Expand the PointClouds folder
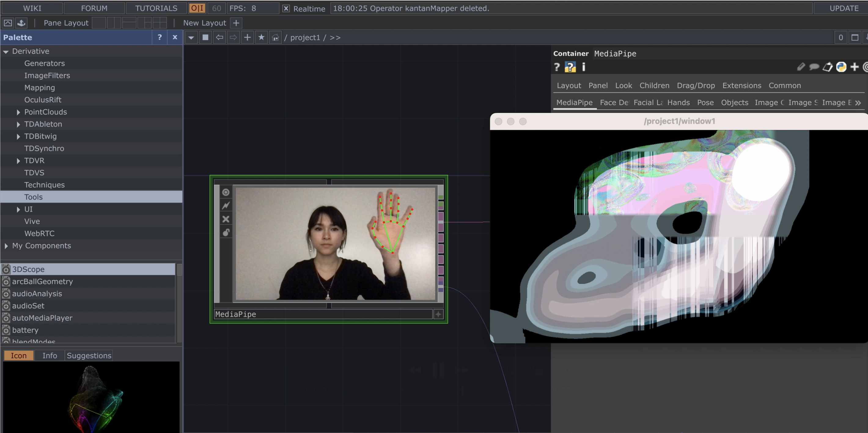Viewport: 868px width, 433px height. [x=18, y=112]
